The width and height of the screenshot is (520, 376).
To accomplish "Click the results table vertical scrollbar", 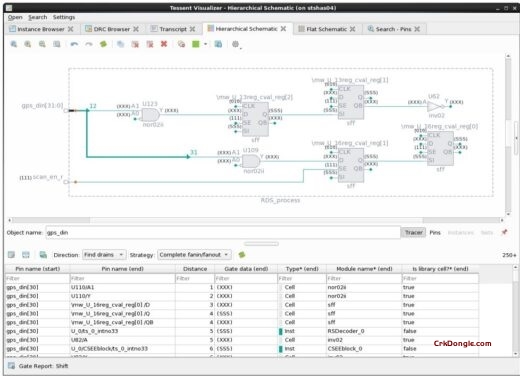I will [x=515, y=310].
